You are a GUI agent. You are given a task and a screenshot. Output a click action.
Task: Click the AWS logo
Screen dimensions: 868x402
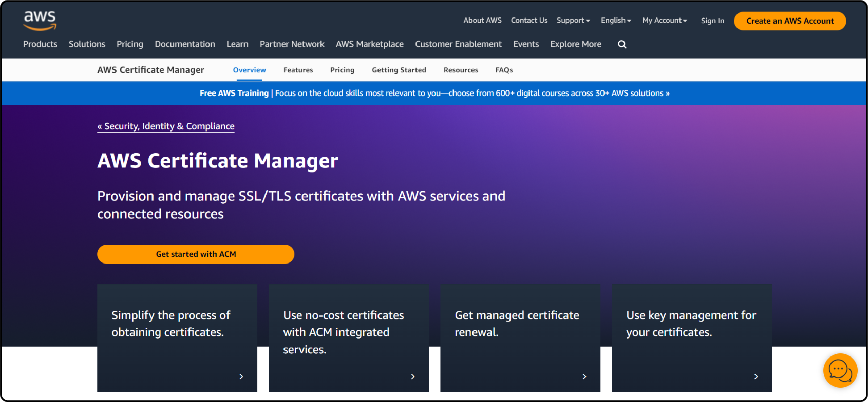tap(40, 21)
